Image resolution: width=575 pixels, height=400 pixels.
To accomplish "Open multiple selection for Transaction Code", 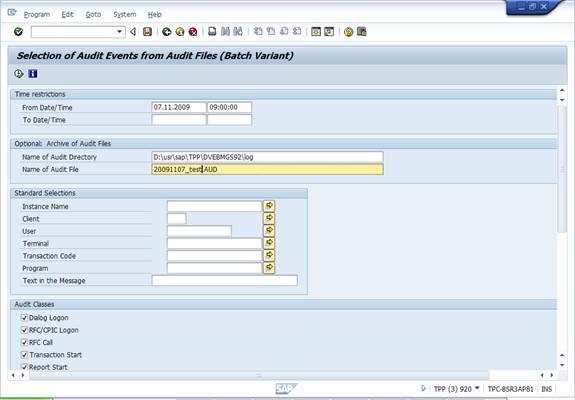I will (x=269, y=255).
